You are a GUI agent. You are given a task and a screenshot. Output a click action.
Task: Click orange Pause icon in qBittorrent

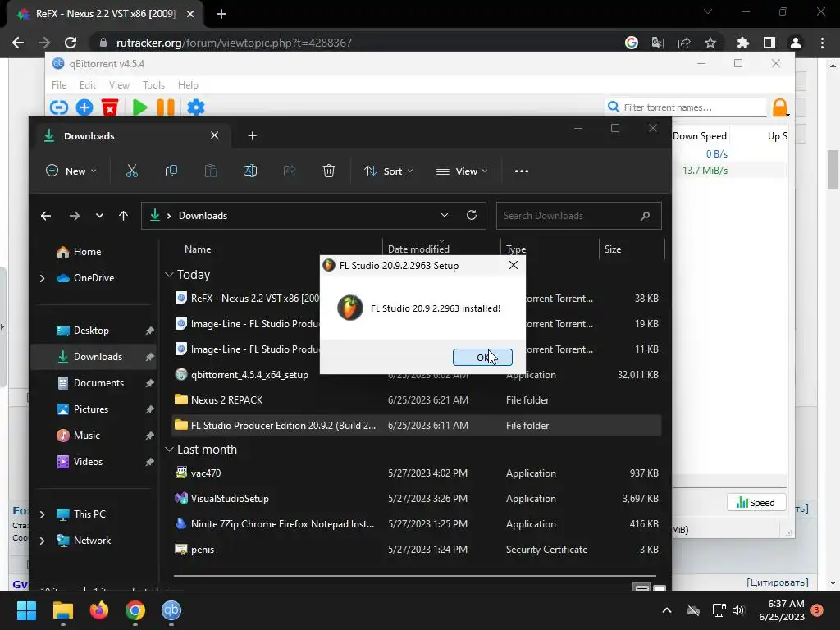point(166,107)
